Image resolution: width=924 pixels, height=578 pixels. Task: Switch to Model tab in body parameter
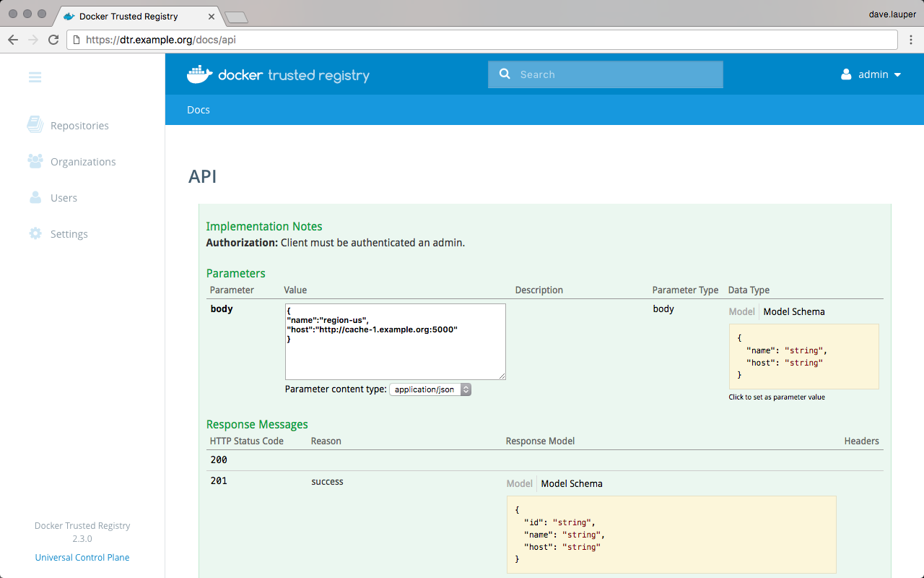click(x=741, y=311)
